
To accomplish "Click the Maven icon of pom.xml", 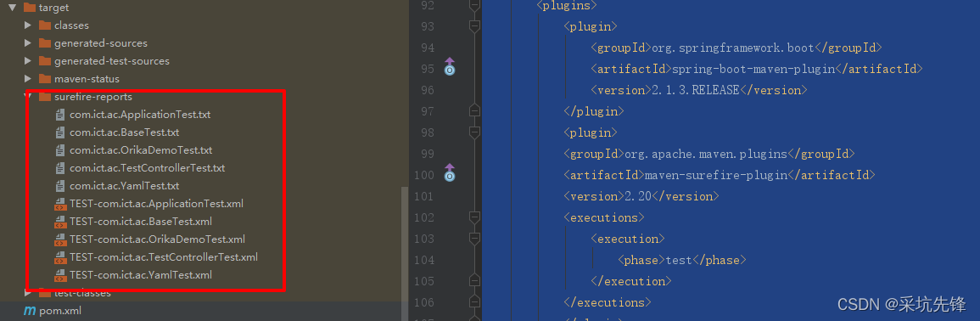I will point(30,310).
